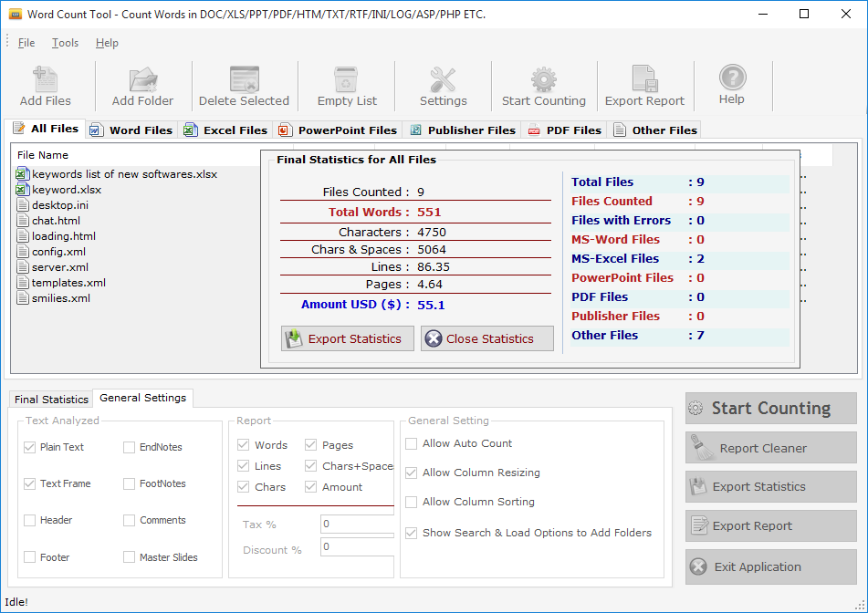The height and width of the screenshot is (613, 868).
Task: Enable the Master Slides checkbox
Action: point(129,557)
